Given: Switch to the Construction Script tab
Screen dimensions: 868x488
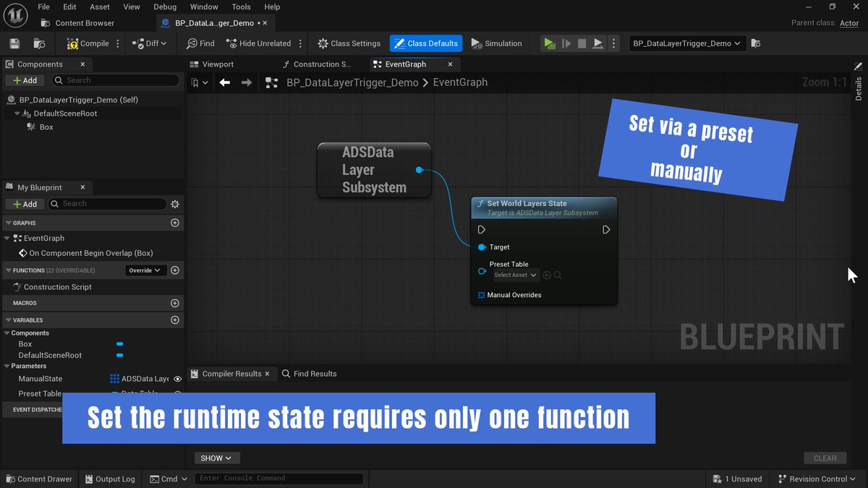Looking at the screenshot, I should [x=316, y=64].
